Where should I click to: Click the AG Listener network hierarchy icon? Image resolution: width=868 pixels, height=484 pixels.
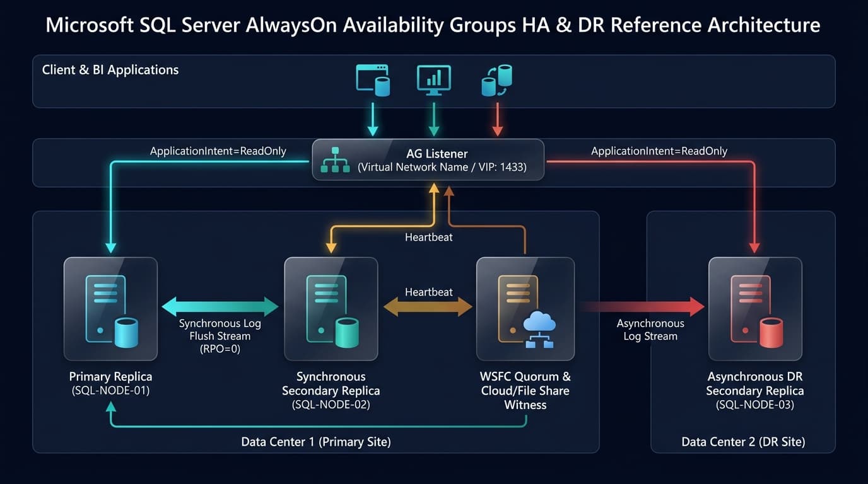(x=334, y=160)
